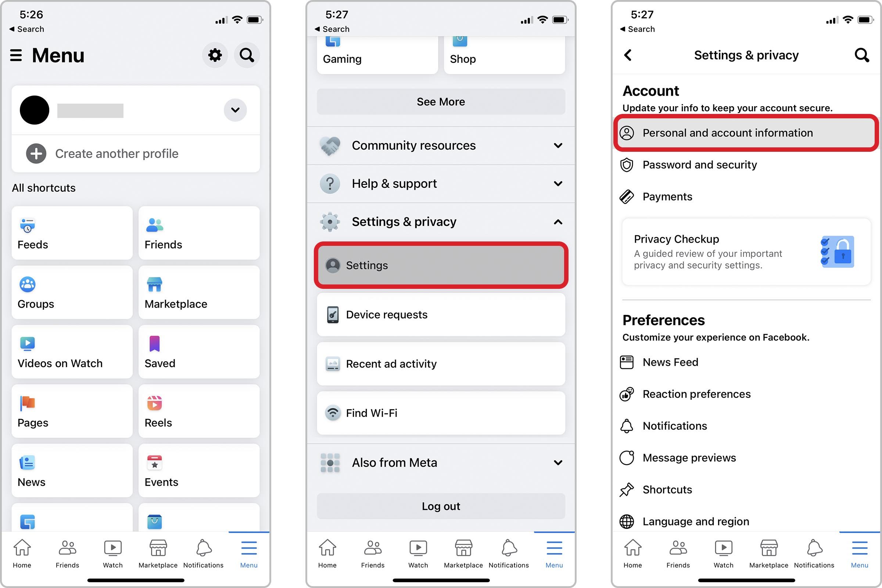Create another profile

(x=117, y=154)
